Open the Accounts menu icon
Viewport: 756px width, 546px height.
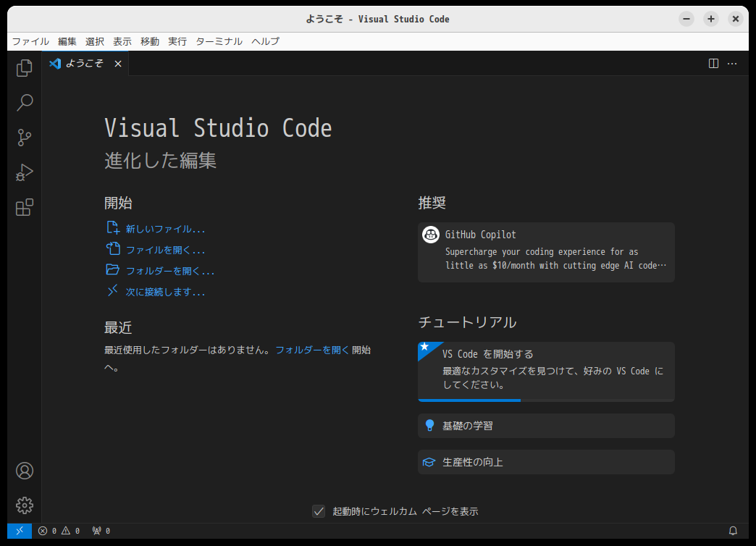click(24, 471)
